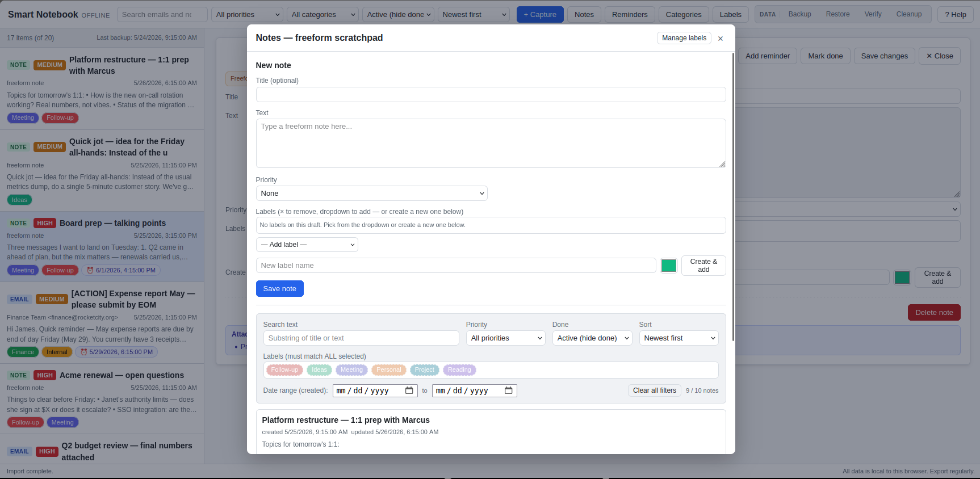Toggle Reading label filter chip

tap(459, 370)
